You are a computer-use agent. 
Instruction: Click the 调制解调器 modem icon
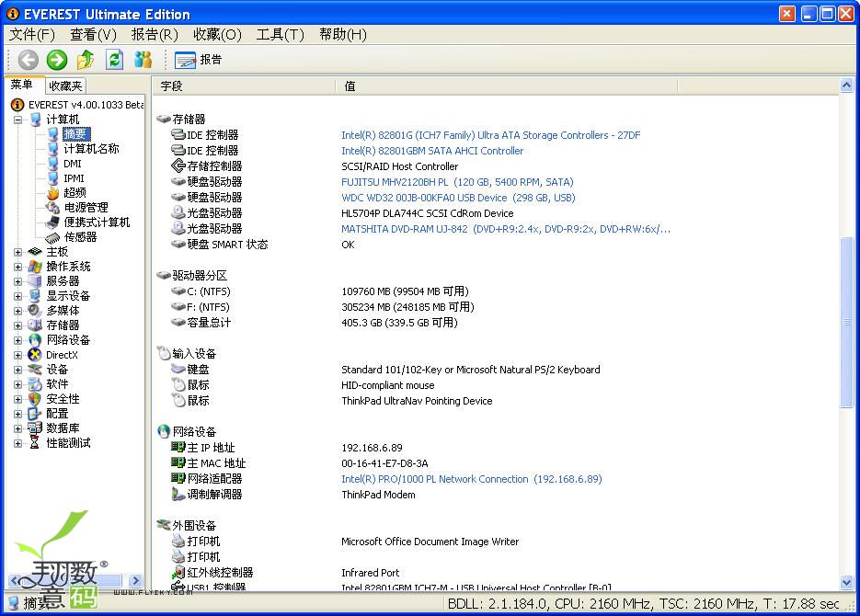point(178,495)
